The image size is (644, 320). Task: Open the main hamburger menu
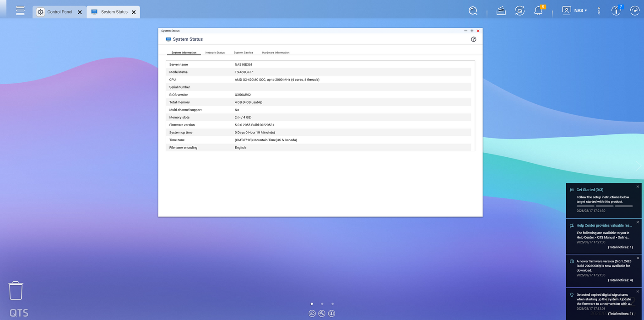(x=20, y=10)
